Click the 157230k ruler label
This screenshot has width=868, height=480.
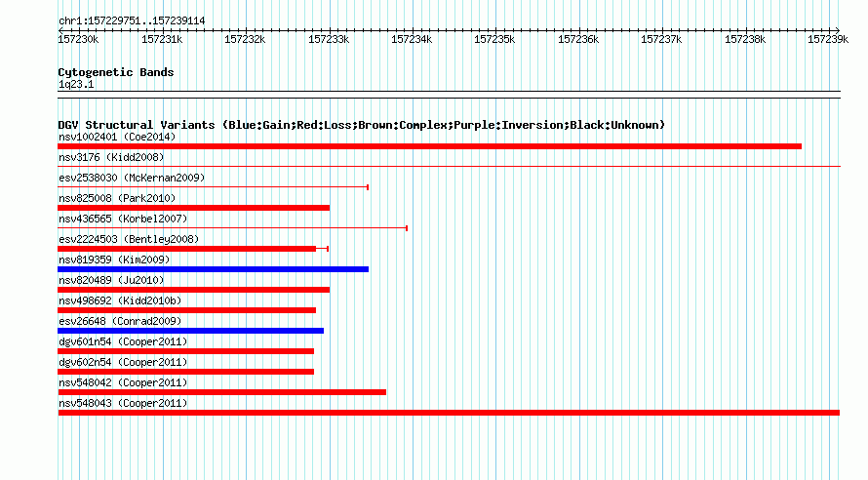79,39
